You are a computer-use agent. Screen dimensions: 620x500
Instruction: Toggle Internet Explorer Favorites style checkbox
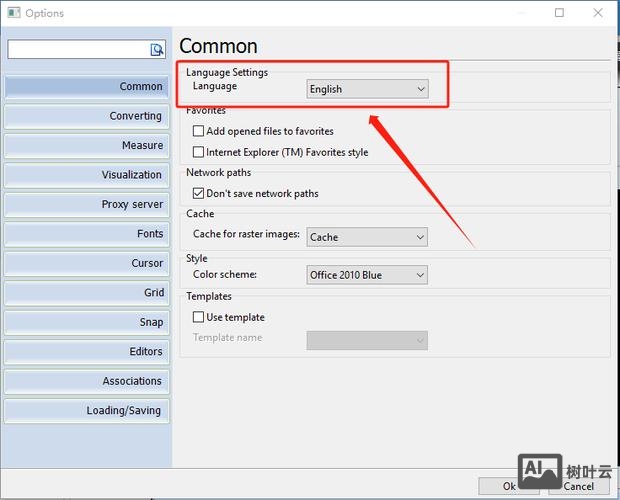click(x=198, y=152)
